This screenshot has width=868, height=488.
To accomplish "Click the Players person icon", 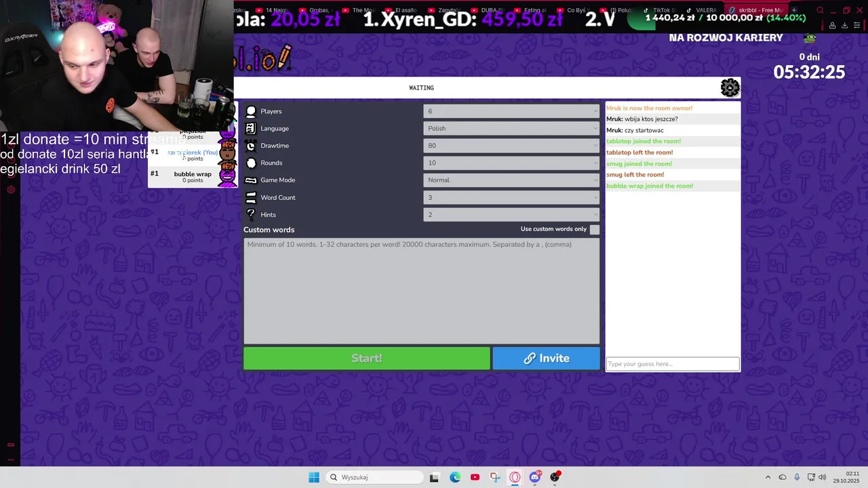I will 251,111.
